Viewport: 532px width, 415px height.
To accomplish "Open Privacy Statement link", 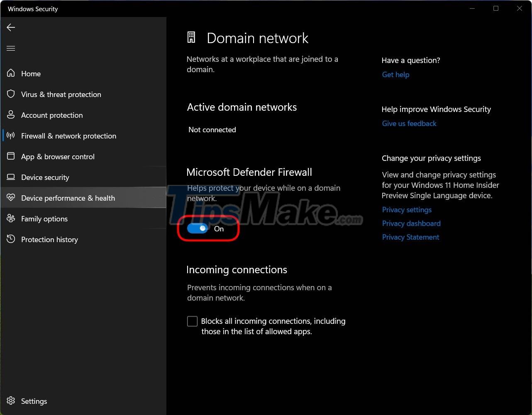I will pos(410,237).
